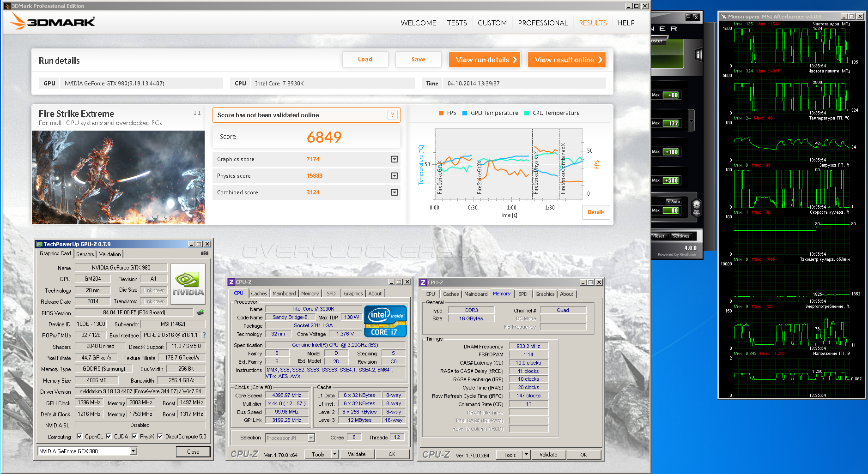Screen dimensions: 868x474
Task: Close the MSI Afterburner main window
Action: (696, 17)
